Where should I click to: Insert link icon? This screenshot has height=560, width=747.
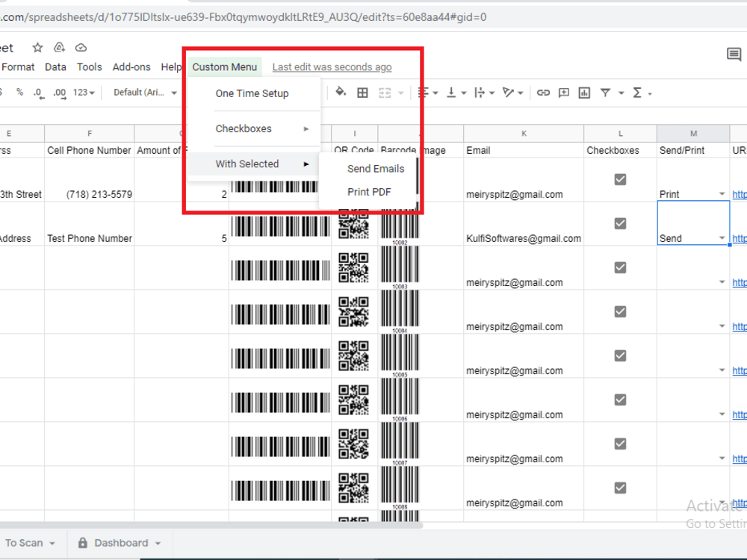pyautogui.click(x=543, y=93)
